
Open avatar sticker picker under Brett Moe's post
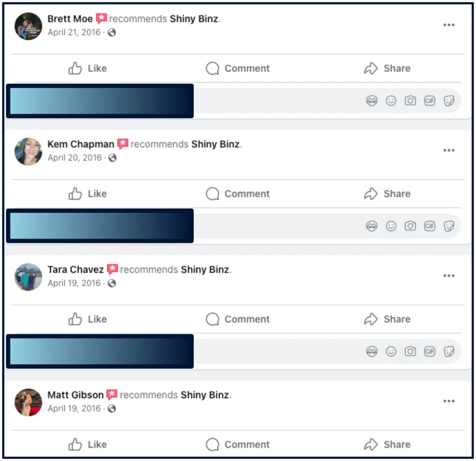click(x=372, y=101)
